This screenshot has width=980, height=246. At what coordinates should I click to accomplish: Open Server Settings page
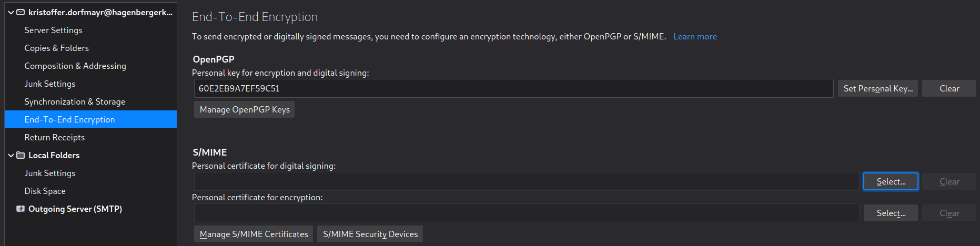53,30
